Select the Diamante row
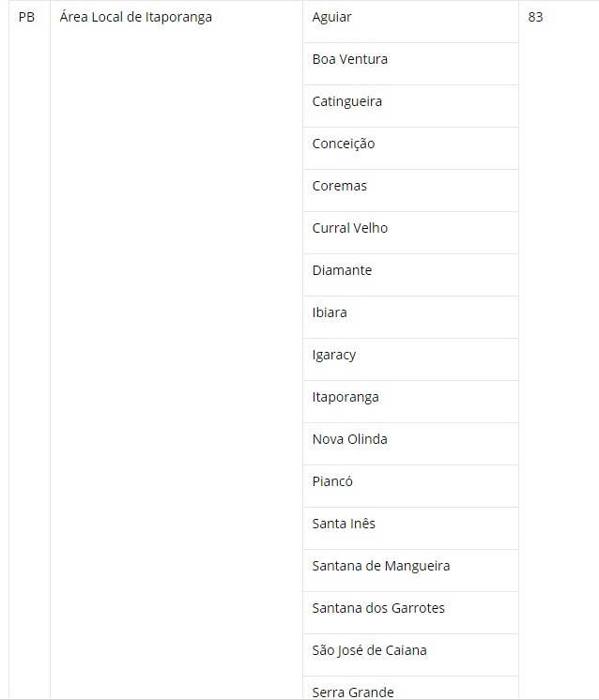Image resolution: width=599 pixels, height=700 pixels. (343, 270)
